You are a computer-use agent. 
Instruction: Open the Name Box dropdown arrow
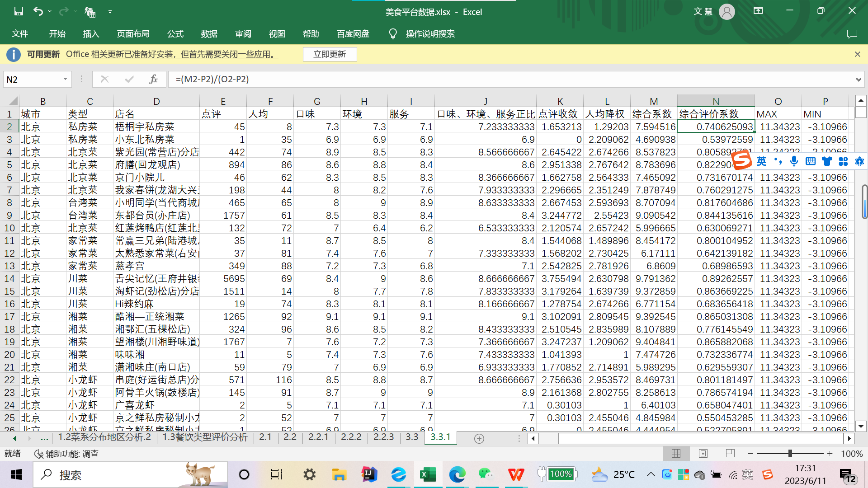click(65, 80)
